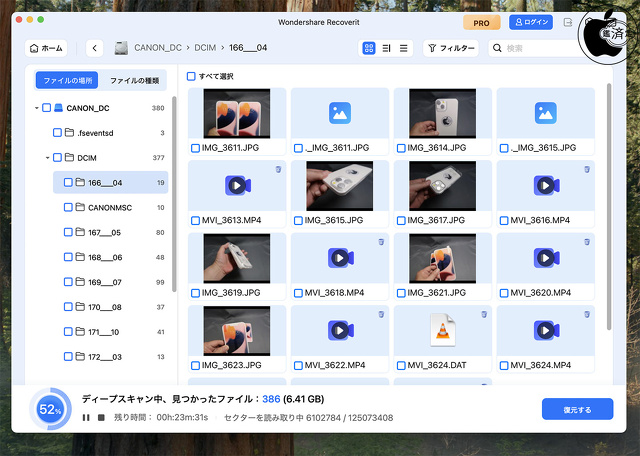Click trash badge on MVI_3620.MP4
Viewport: 640px width, 456px height.
[x=587, y=242]
